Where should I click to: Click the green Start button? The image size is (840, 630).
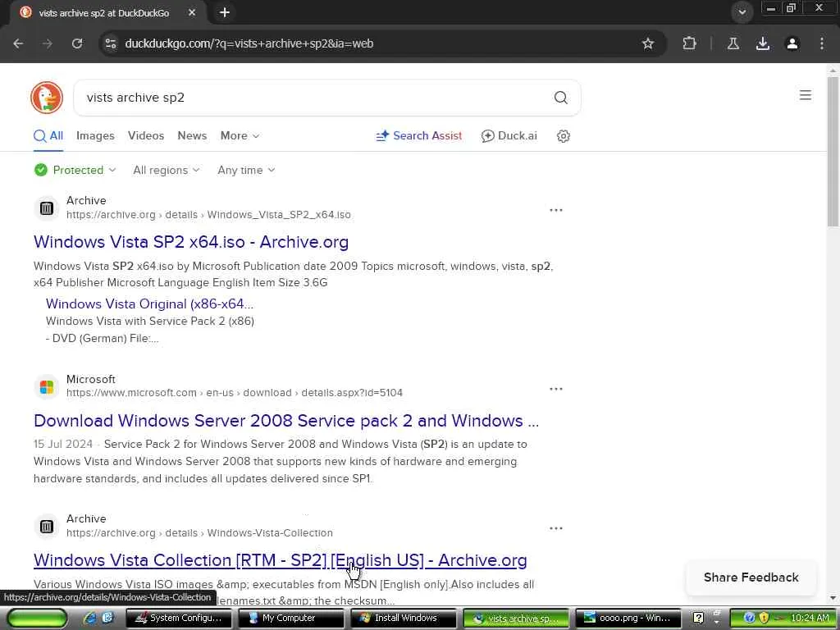point(37,619)
